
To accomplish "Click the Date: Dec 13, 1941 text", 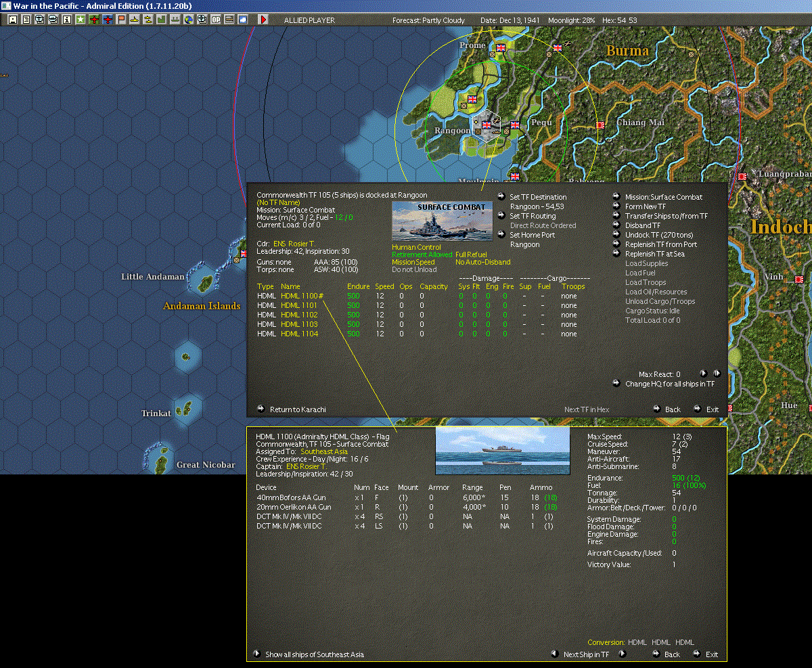I will click(509, 20).
